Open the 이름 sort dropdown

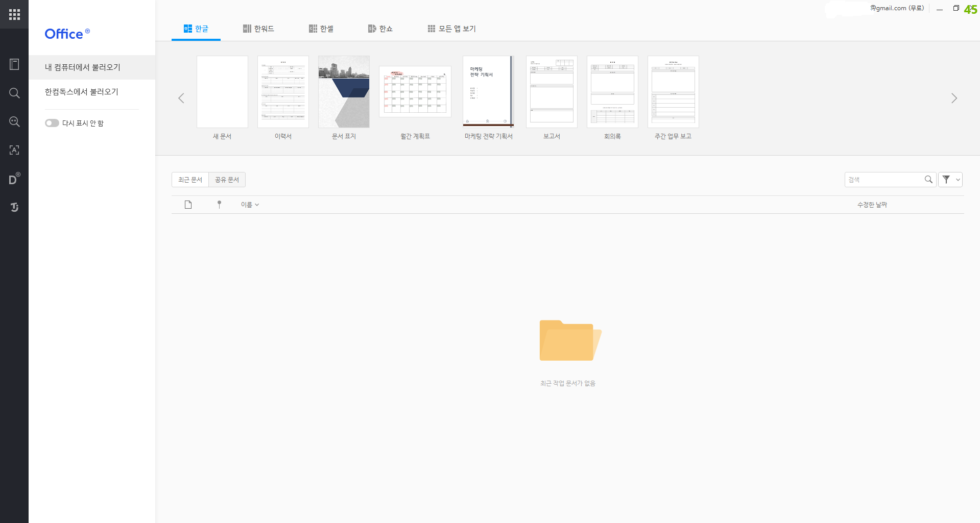250,205
